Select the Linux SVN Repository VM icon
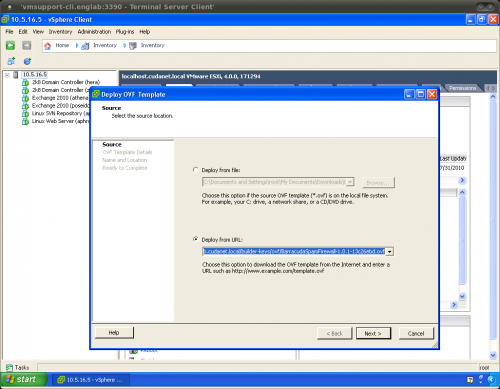Screen dimensions: 500x389 click(x=25, y=113)
